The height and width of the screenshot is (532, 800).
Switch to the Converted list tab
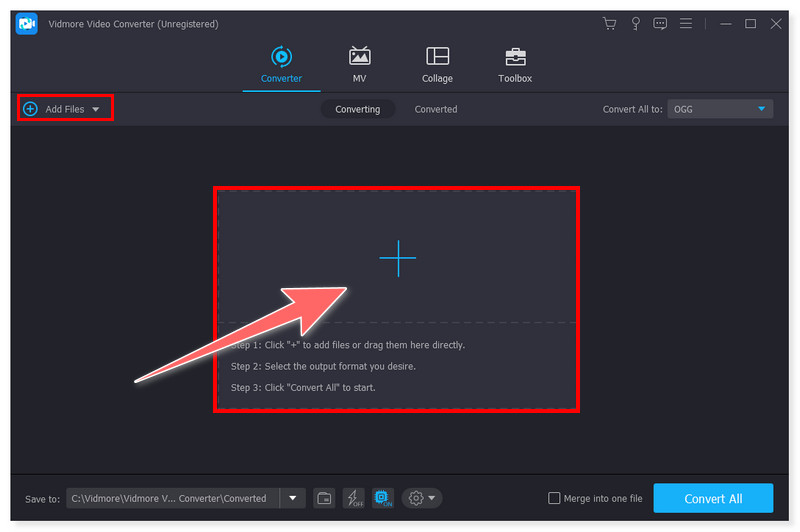[436, 109]
